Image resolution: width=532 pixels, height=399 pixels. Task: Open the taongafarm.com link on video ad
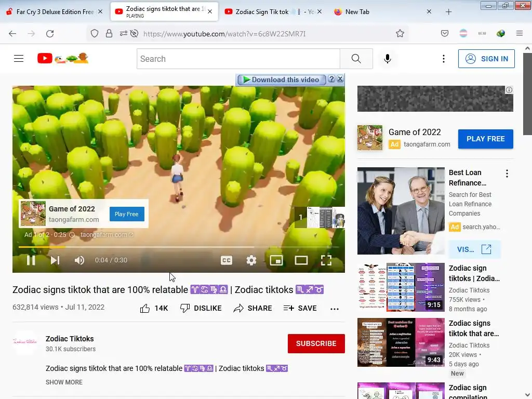click(x=107, y=235)
